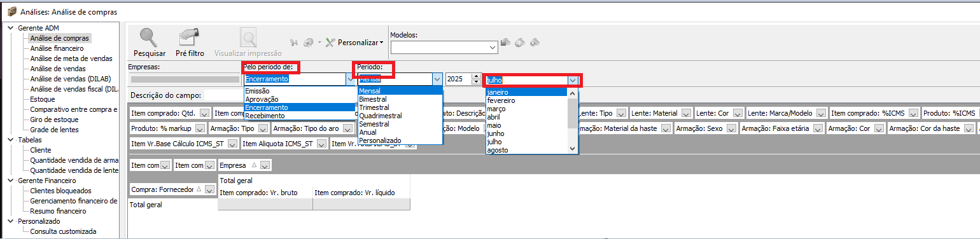Collapse the Gerente ADM tree node
Viewport: 980px width, 239px height.
pos(10,28)
